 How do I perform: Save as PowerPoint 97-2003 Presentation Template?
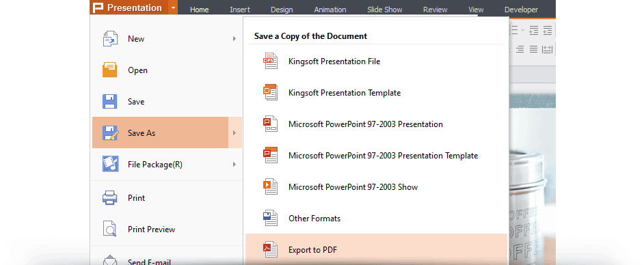point(375,156)
